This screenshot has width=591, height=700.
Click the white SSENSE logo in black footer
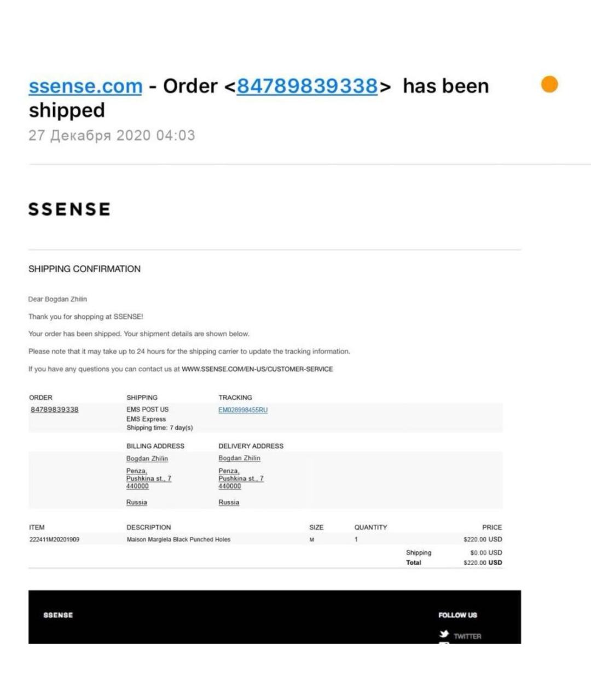pos(58,615)
